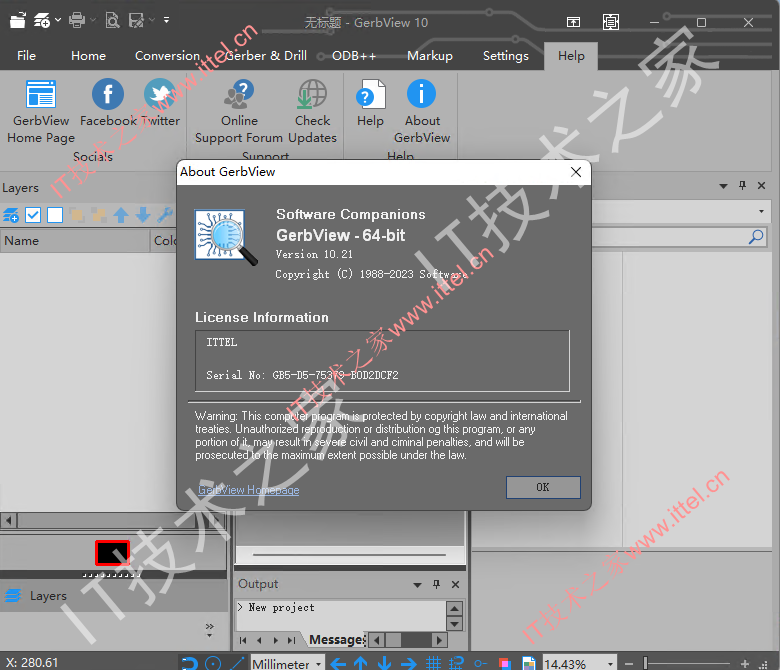The image size is (780, 670).
Task: Switch to the Settings ribbon tab
Action: coord(505,56)
